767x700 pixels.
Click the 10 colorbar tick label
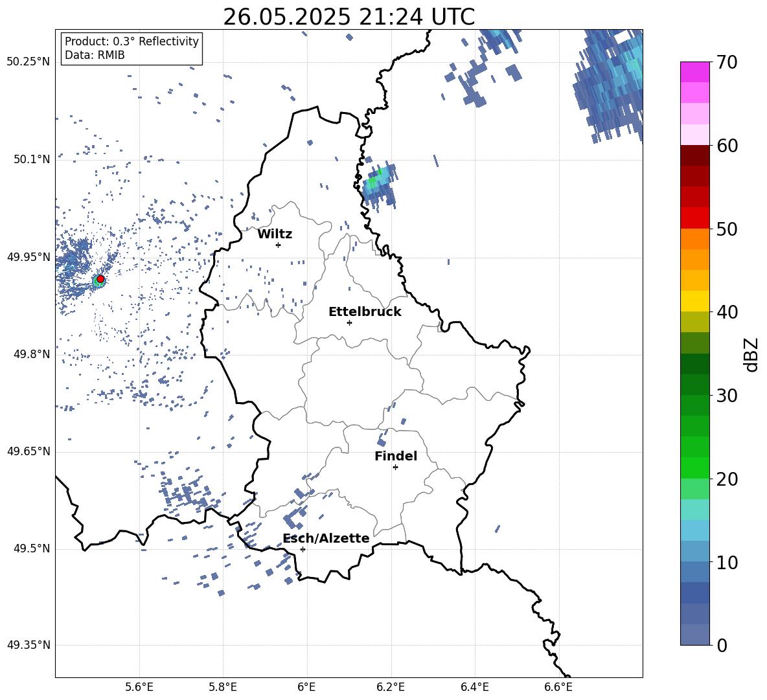727,562
